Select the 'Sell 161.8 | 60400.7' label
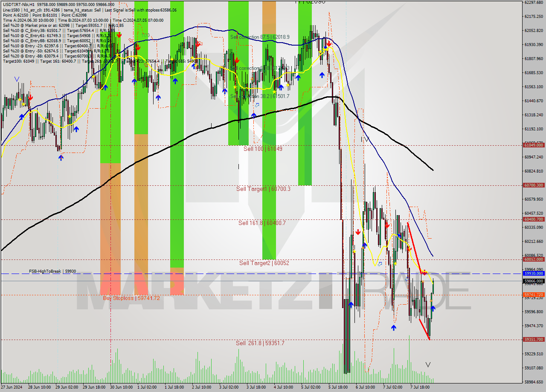The image size is (546, 392). pos(262,223)
